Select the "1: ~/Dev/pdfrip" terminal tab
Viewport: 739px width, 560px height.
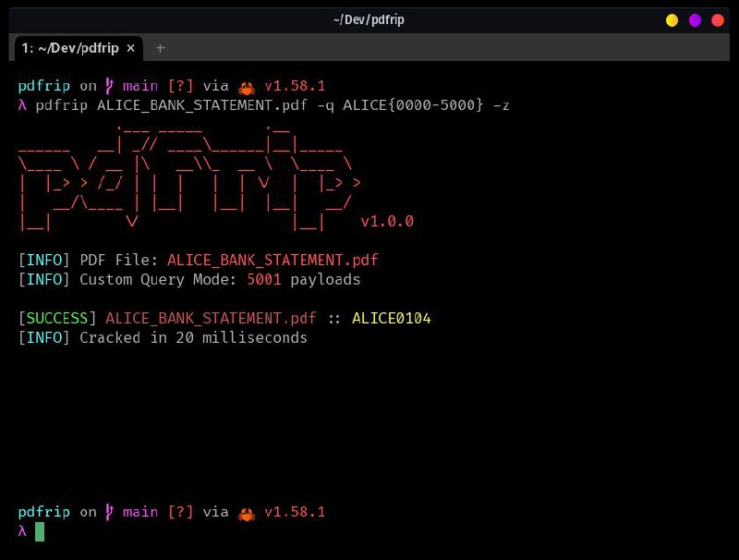click(70, 48)
